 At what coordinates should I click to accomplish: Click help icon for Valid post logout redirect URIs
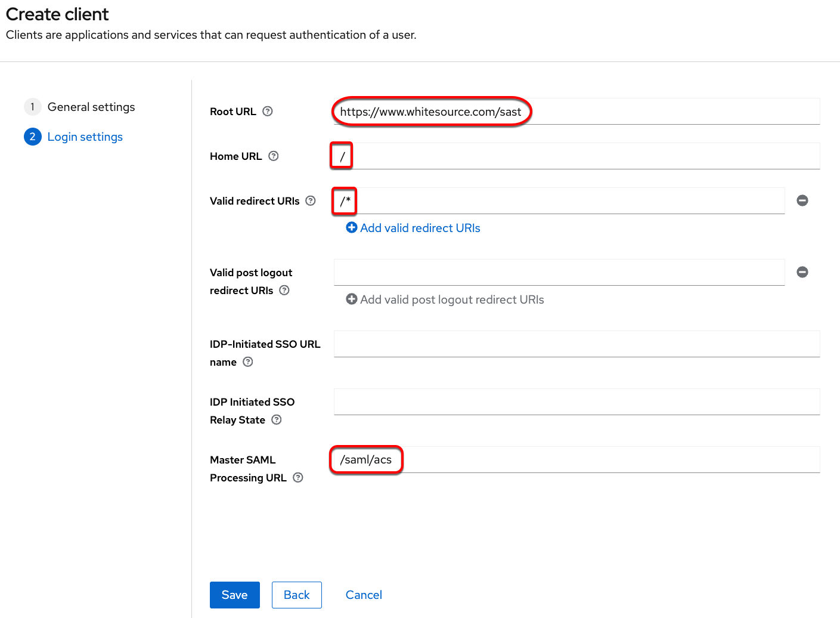click(x=284, y=290)
